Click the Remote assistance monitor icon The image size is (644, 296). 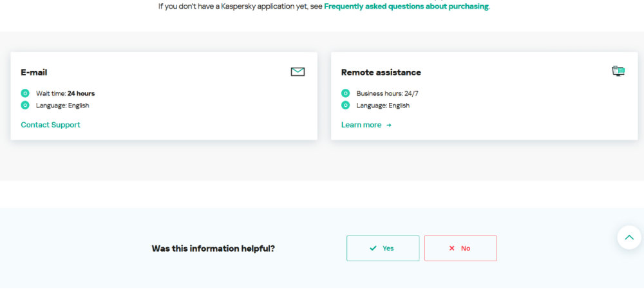coord(618,71)
